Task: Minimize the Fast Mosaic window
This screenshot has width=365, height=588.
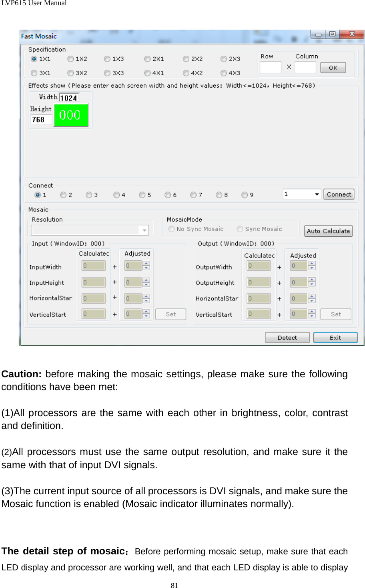Action: 318,34
